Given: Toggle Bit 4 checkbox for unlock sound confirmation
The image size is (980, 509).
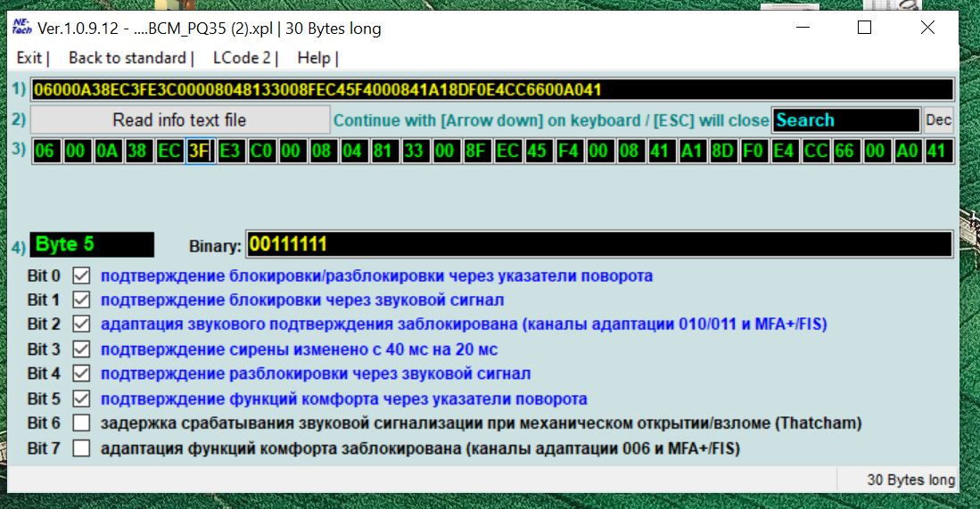Looking at the screenshot, I should [x=81, y=374].
